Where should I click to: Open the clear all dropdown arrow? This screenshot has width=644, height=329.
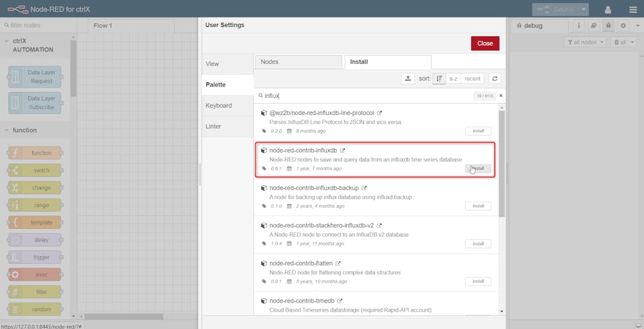click(x=632, y=42)
